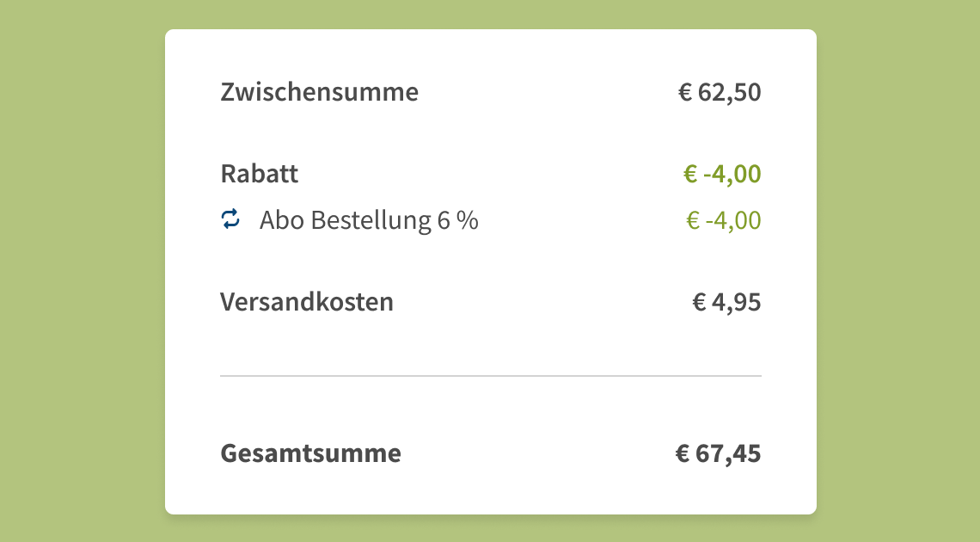This screenshot has height=542, width=980.
Task: Select the Rabatt heading
Action: 260,174
